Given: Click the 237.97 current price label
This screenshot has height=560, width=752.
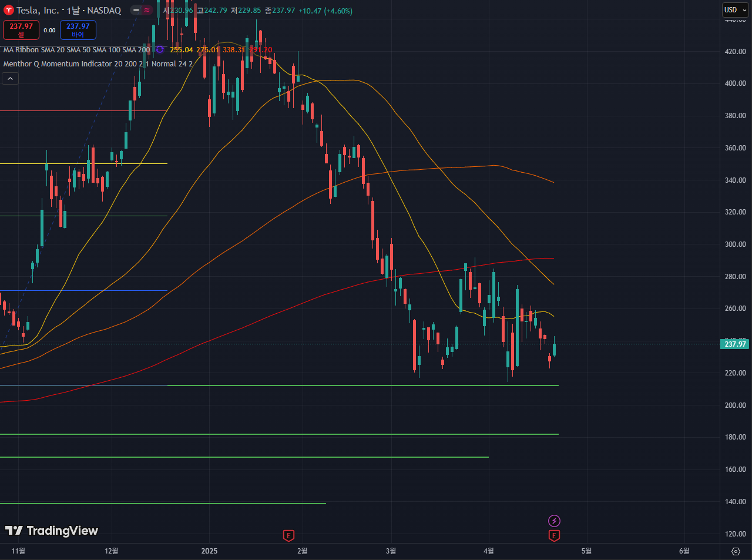Looking at the screenshot, I should point(735,344).
